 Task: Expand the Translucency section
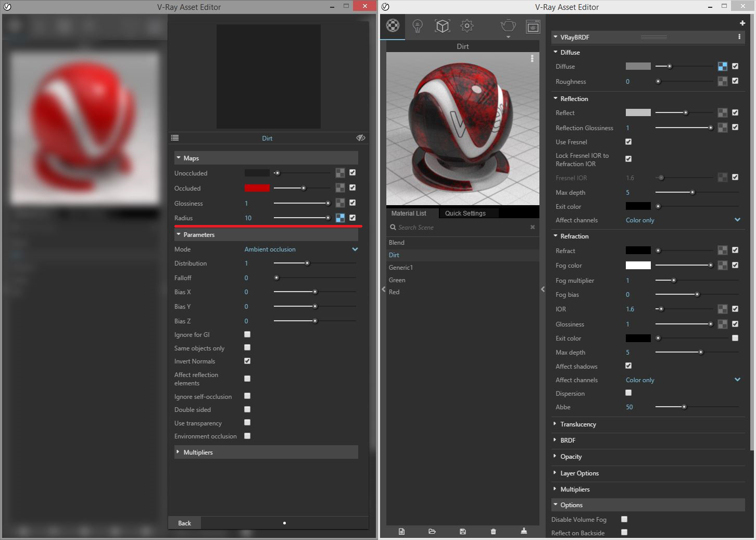pos(648,424)
